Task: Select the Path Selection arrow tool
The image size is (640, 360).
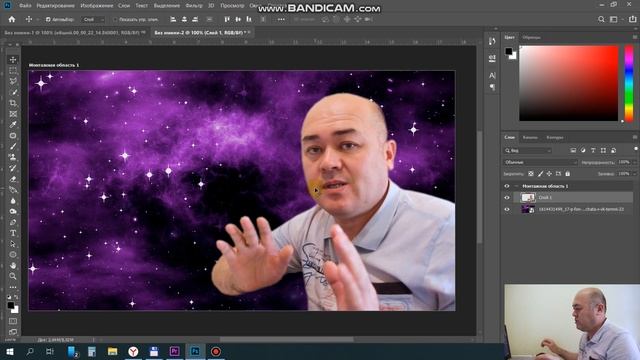Action: pos(13,244)
